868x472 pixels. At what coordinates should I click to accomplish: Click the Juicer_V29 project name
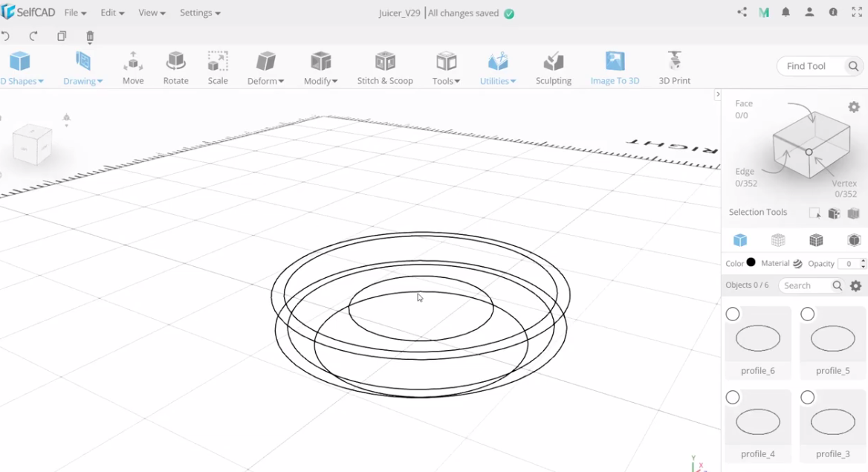[x=400, y=13]
